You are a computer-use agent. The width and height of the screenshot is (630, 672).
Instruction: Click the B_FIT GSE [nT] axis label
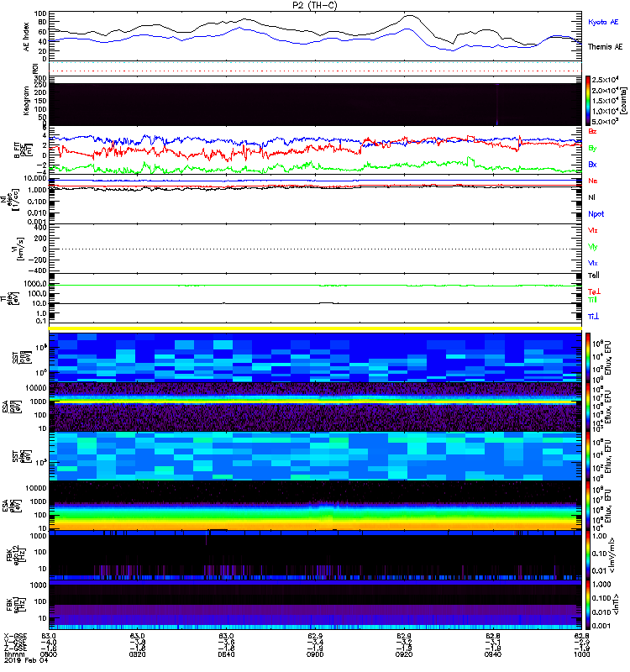23,150
